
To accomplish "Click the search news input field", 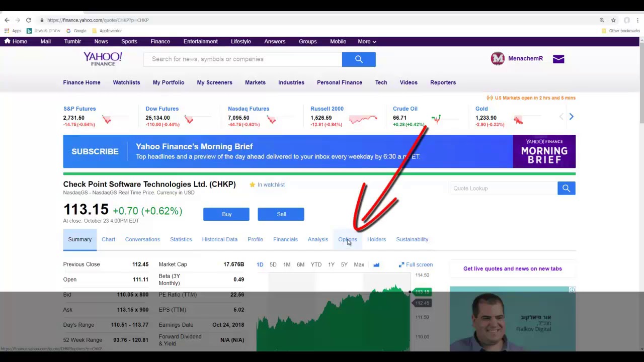I will (243, 59).
